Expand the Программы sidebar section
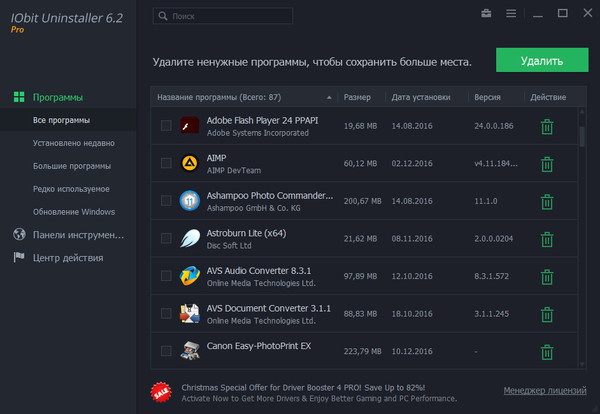The image size is (600, 414). click(x=58, y=97)
